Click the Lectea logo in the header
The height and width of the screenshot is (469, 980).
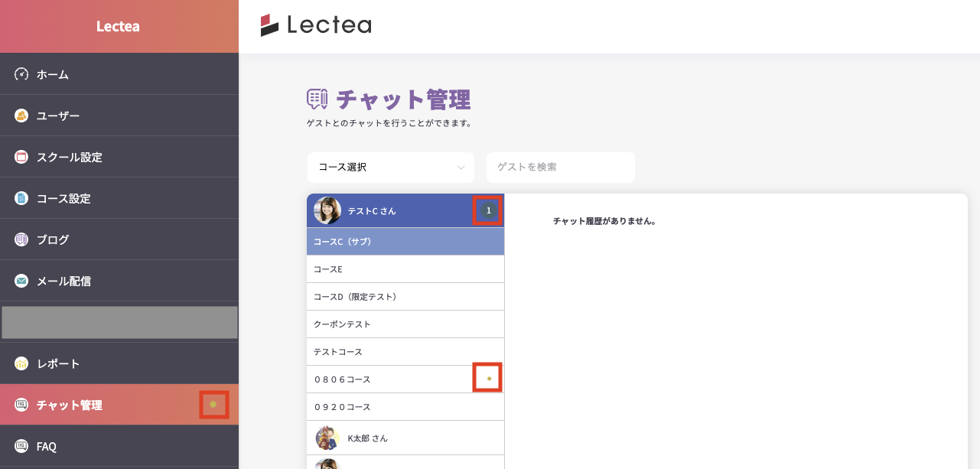point(316,25)
